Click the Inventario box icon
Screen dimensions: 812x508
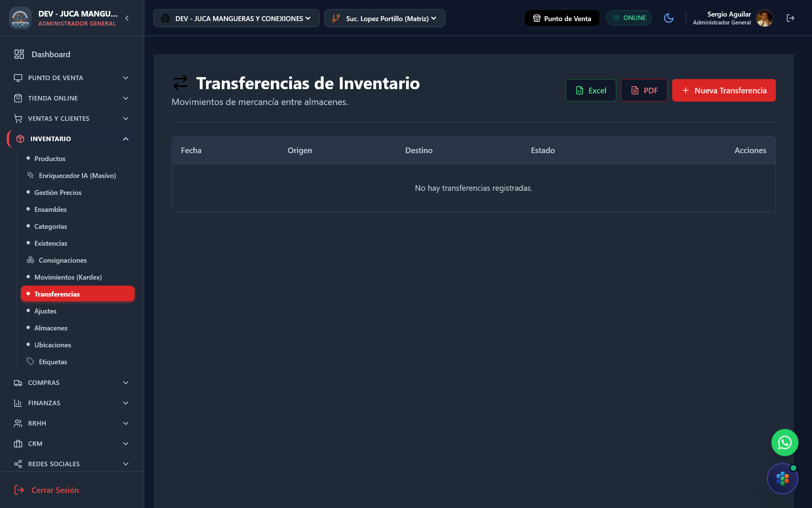[x=20, y=139]
